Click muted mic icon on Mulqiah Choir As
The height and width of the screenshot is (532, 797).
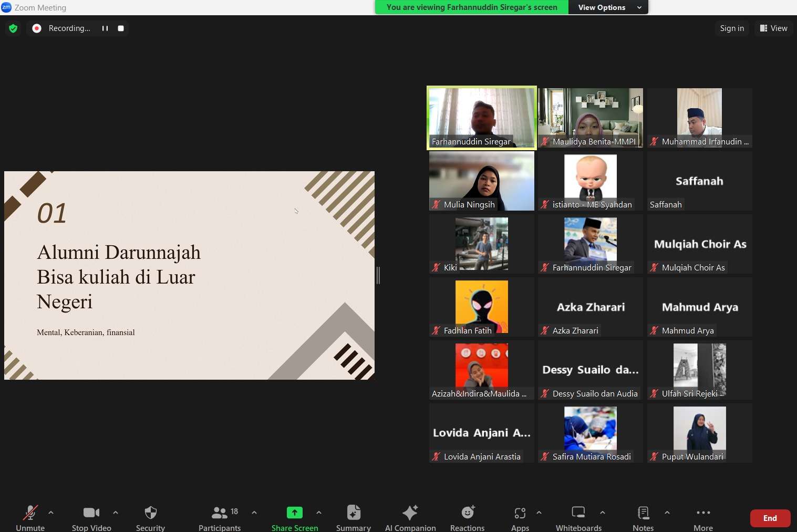(x=654, y=267)
